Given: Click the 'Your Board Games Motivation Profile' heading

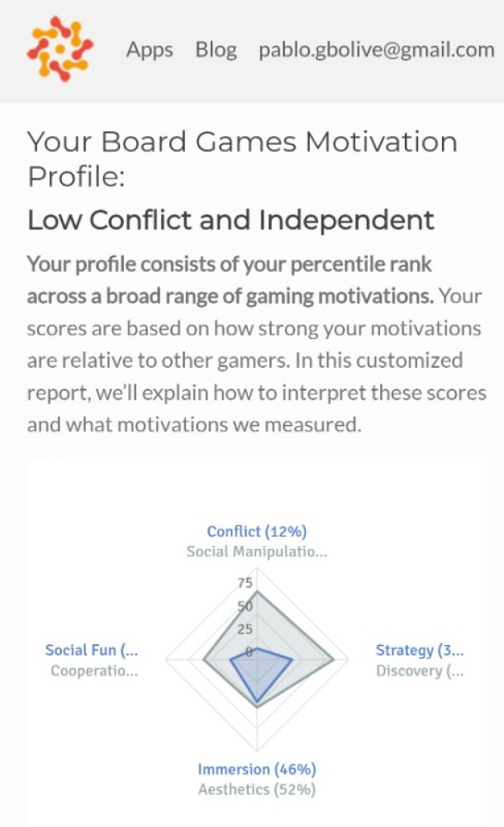Looking at the screenshot, I should tap(241, 158).
